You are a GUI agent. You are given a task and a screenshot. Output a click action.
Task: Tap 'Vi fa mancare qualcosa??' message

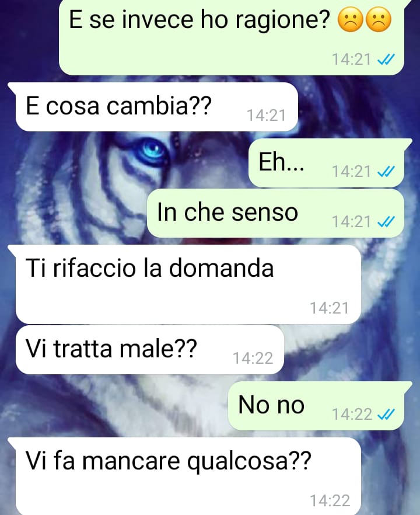coord(188,476)
